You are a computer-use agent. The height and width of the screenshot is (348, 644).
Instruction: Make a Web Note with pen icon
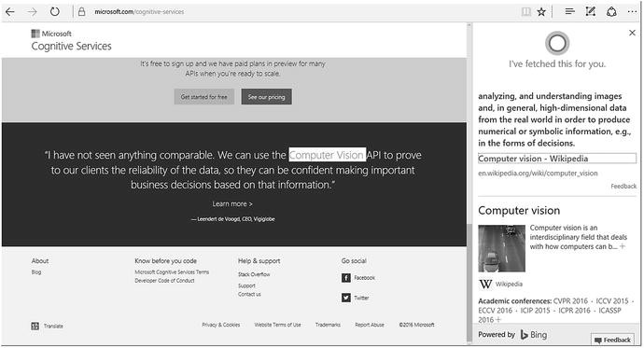(x=591, y=12)
